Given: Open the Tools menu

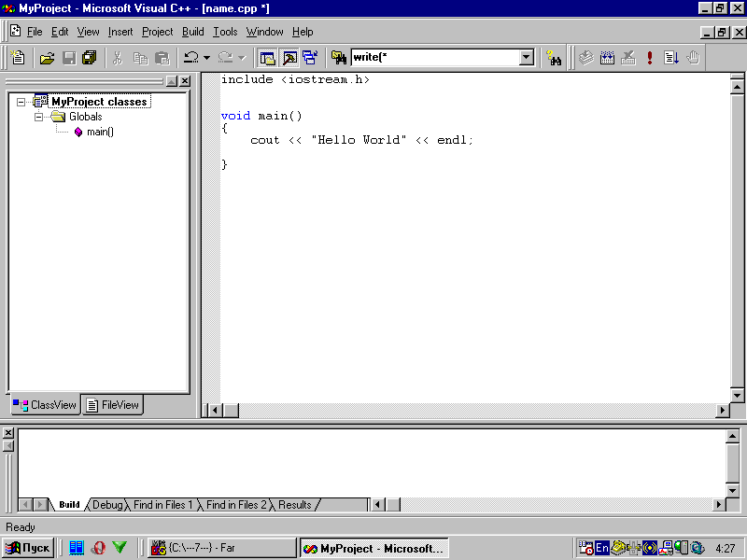Looking at the screenshot, I should [x=225, y=32].
